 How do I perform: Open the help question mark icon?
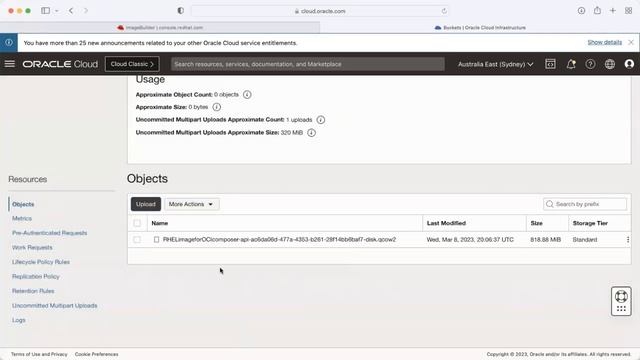tap(590, 64)
